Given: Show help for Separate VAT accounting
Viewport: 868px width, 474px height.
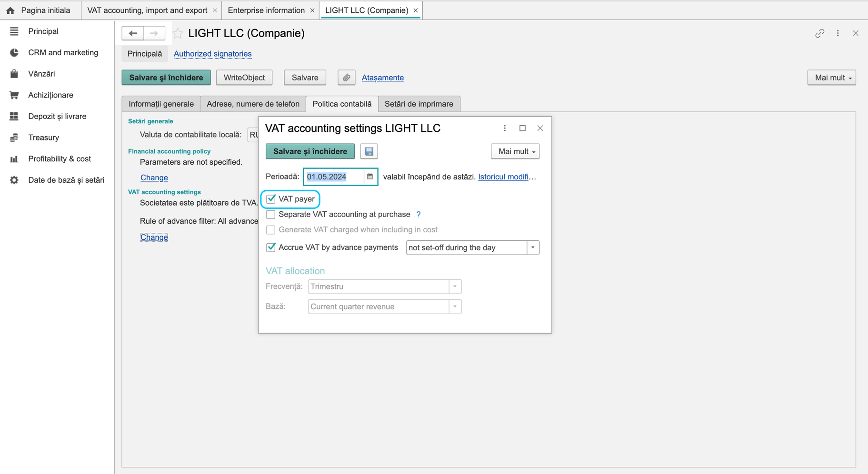Looking at the screenshot, I should pos(419,215).
